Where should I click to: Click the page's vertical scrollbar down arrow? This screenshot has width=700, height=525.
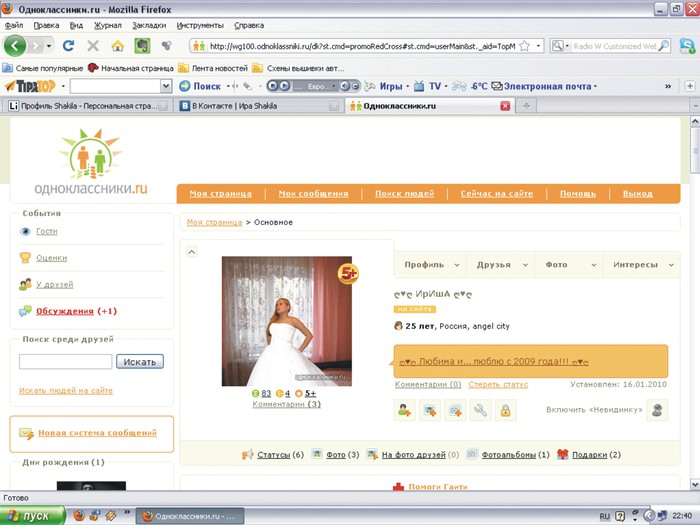(x=695, y=484)
